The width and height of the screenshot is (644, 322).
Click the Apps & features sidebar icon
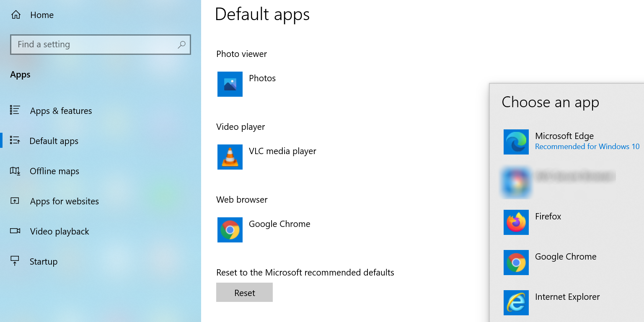tap(14, 110)
